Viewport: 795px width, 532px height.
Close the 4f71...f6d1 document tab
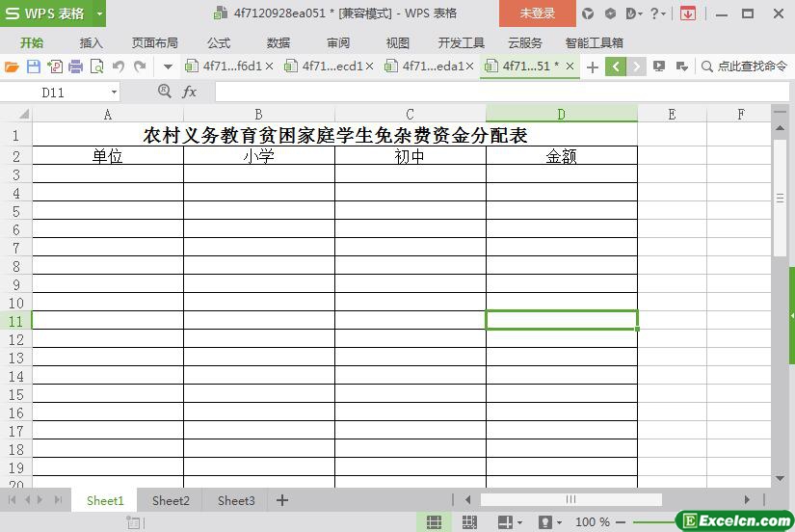pyautogui.click(x=269, y=66)
